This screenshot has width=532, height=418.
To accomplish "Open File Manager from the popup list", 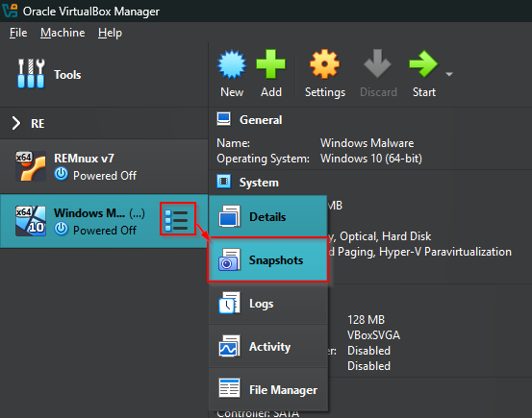I will click(x=267, y=389).
